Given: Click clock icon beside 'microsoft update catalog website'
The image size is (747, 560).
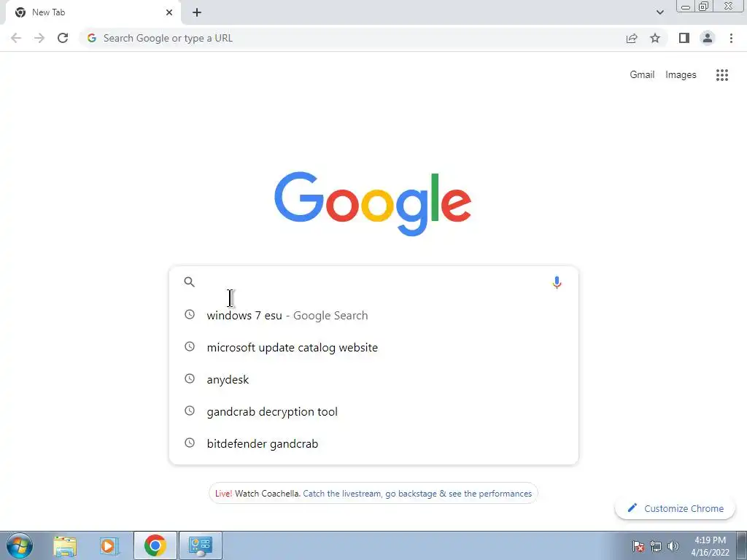Looking at the screenshot, I should point(190,346).
